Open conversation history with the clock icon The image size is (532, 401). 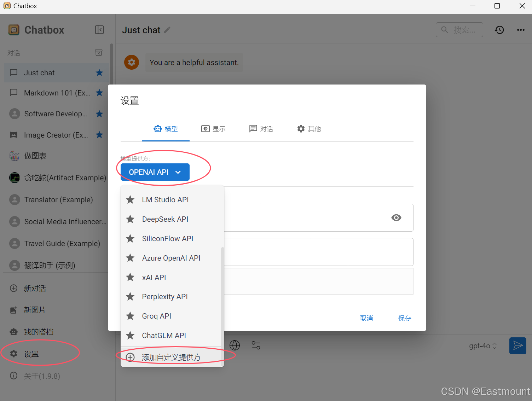click(x=499, y=30)
